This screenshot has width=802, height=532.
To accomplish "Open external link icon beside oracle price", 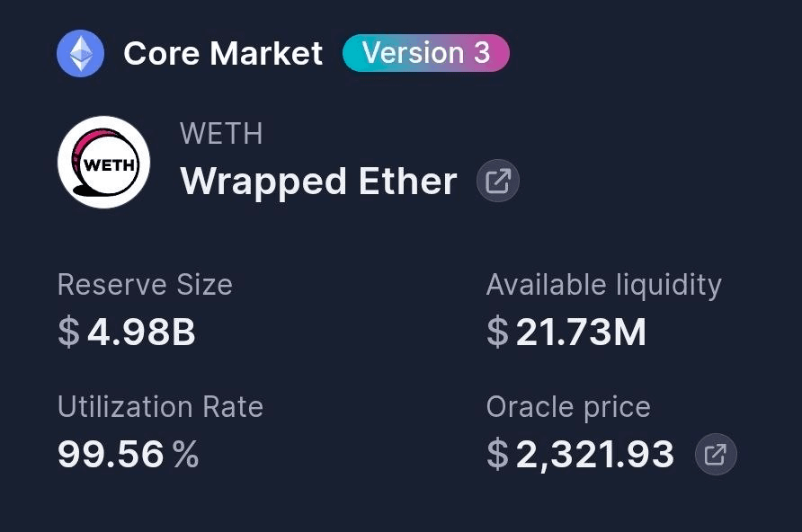I will [x=716, y=455].
